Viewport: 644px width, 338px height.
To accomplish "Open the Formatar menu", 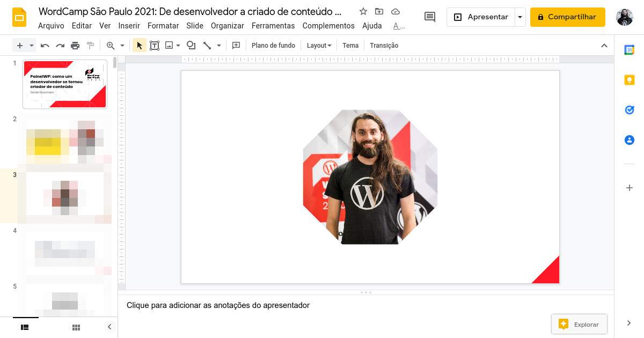I will tap(163, 26).
